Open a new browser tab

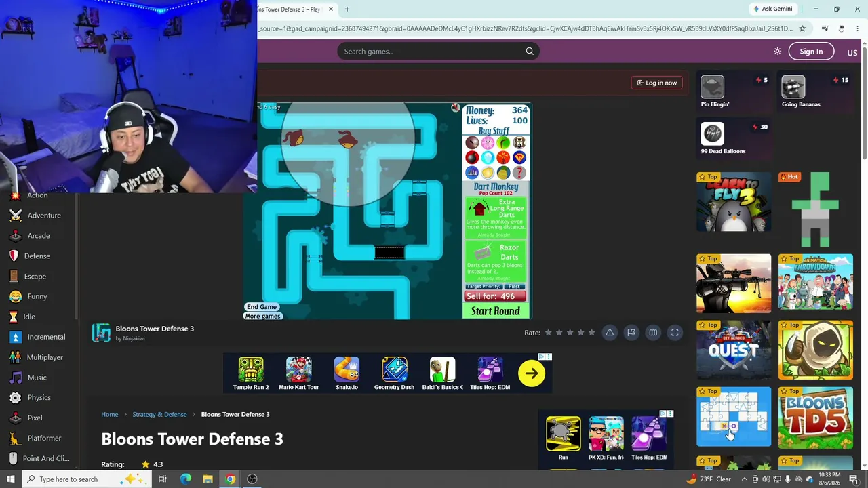pyautogui.click(x=347, y=9)
